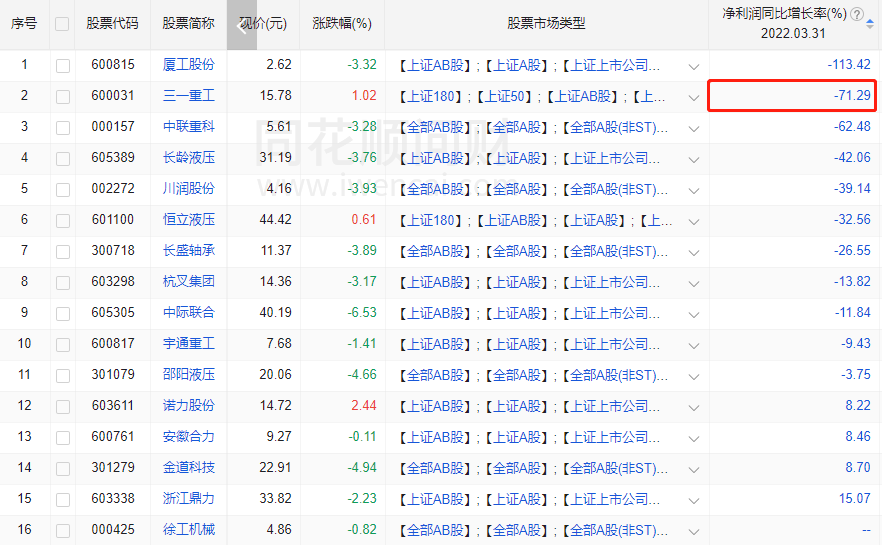Screen dimensions: 882x545
Task: Click the change value -6.53 for 中际联合
Action: 362,313
